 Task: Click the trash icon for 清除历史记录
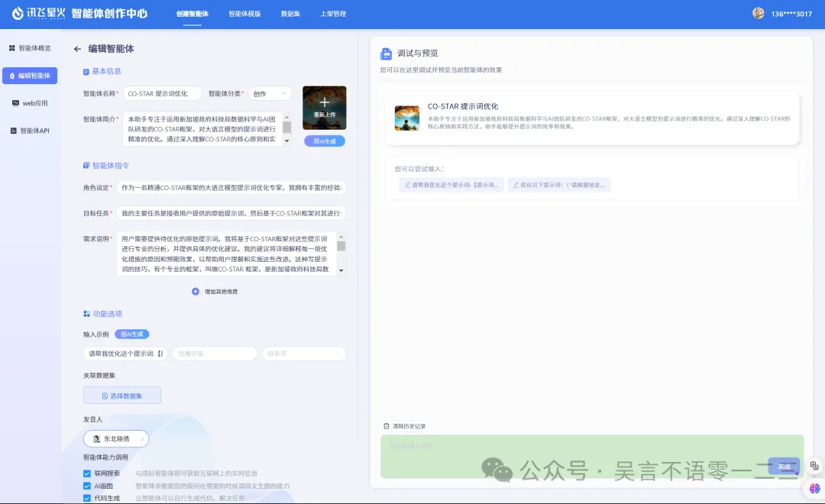387,426
